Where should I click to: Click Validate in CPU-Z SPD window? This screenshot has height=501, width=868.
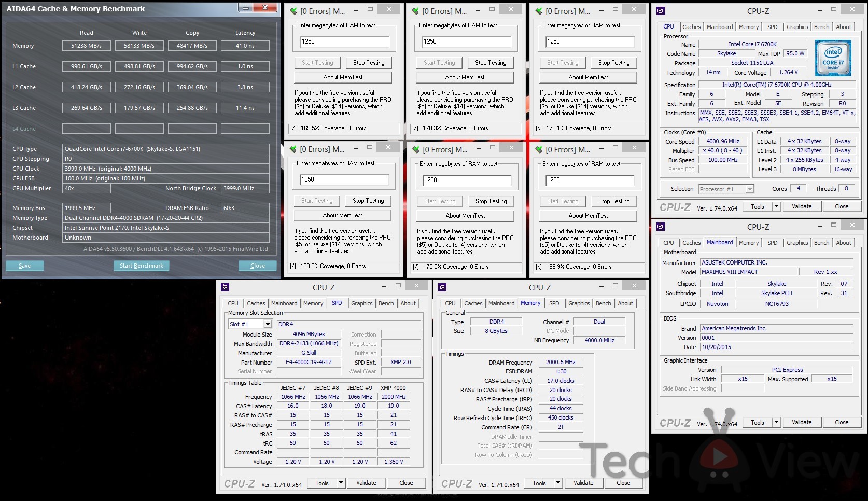[x=366, y=483]
